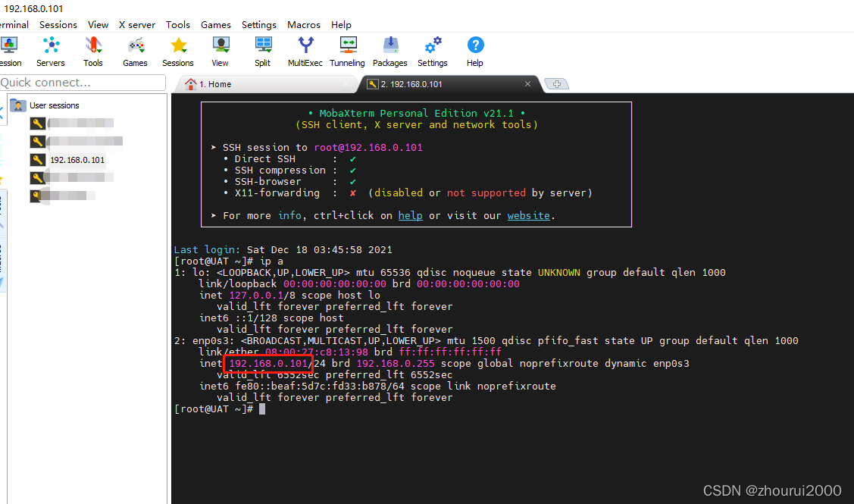Open the Sessions menu
The image size is (854, 504).
58,24
